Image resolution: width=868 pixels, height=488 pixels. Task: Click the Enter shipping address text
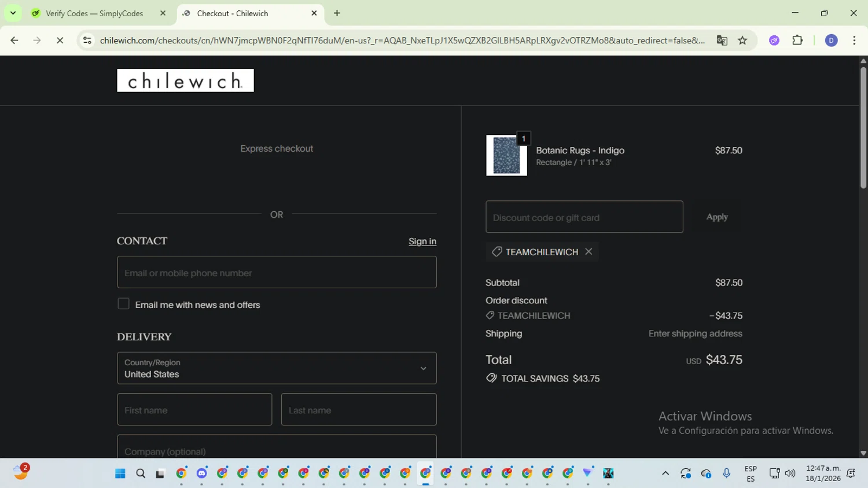pos(695,333)
